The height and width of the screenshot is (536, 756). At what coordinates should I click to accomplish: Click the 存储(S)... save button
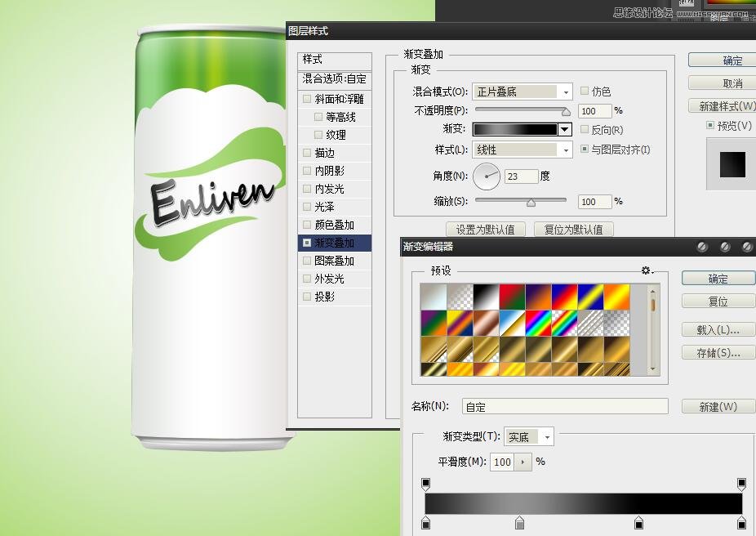(718, 353)
